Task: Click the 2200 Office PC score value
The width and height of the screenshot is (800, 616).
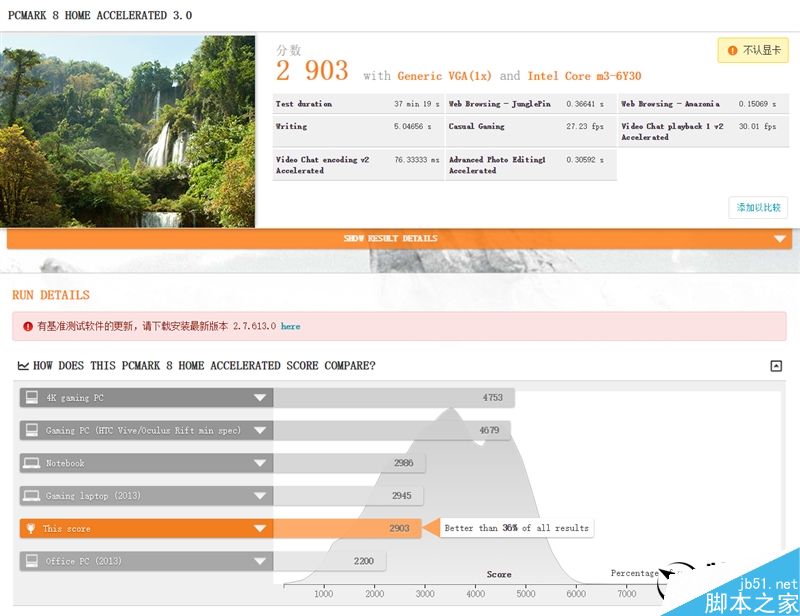Action: click(364, 561)
